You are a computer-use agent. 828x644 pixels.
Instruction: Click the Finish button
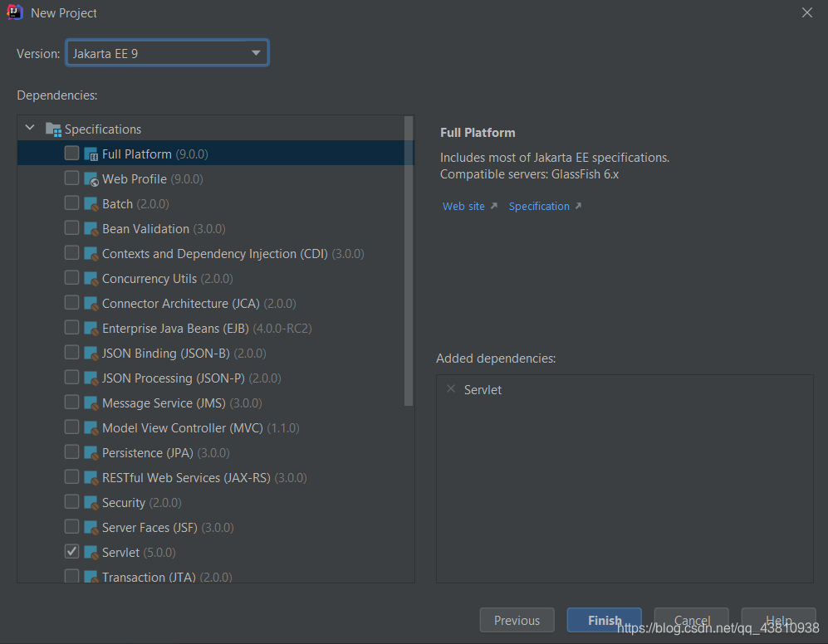click(x=604, y=620)
